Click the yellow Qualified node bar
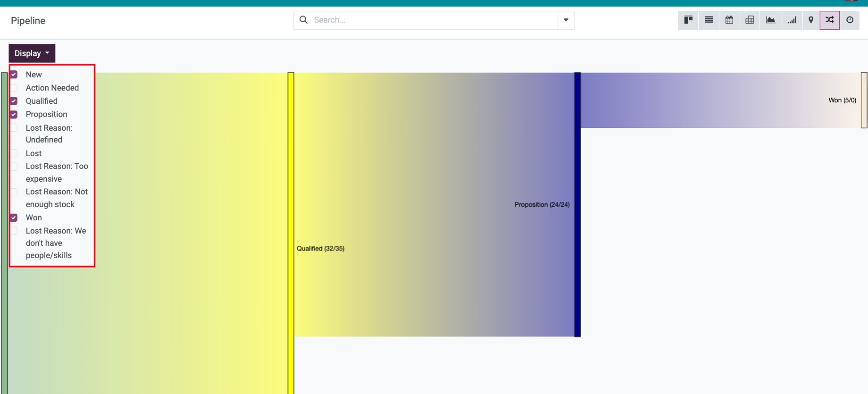The width and height of the screenshot is (868, 394). 291,233
